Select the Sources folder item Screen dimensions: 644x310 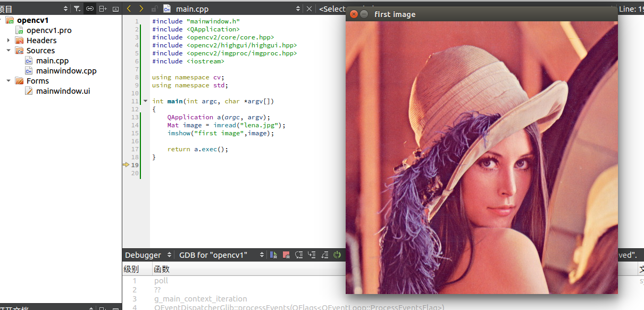point(40,51)
